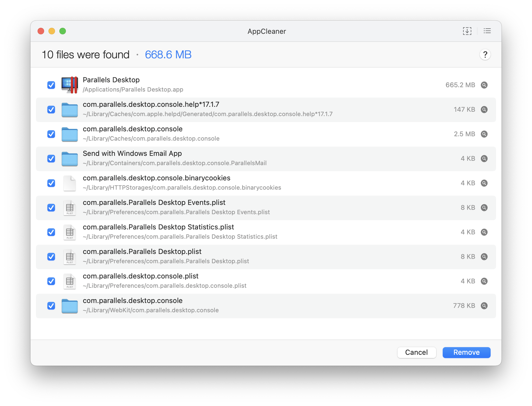Click the green full screen window button
Viewport: 532px width, 406px height.
pos(63,31)
